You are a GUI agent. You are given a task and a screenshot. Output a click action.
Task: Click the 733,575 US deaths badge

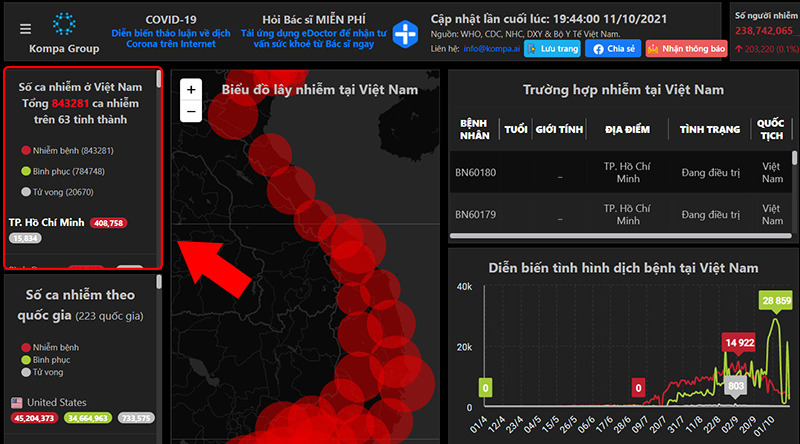[x=136, y=418]
